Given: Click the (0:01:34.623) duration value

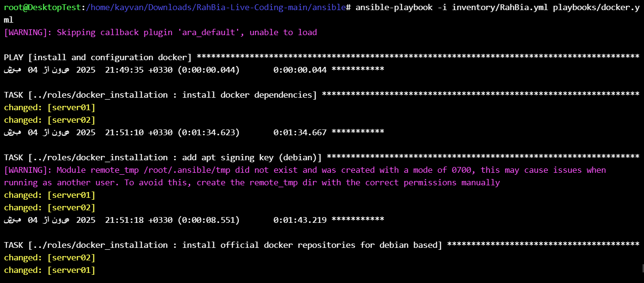Looking at the screenshot, I should pyautogui.click(x=209, y=132).
